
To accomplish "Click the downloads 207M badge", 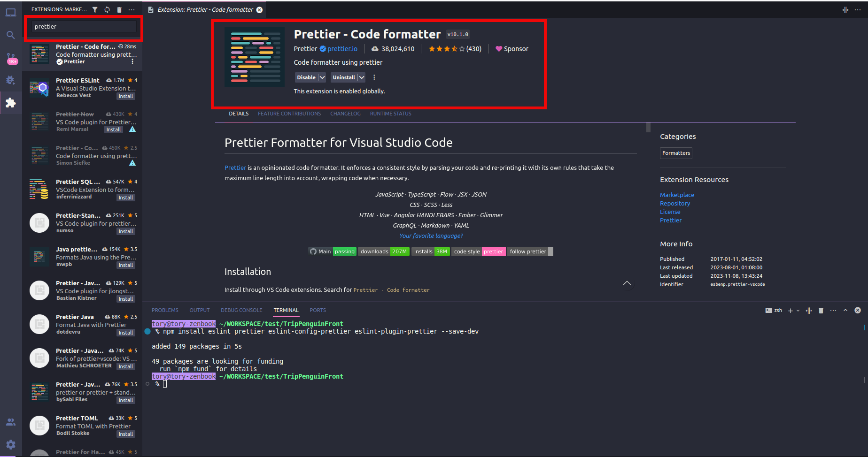I will 384,251.
